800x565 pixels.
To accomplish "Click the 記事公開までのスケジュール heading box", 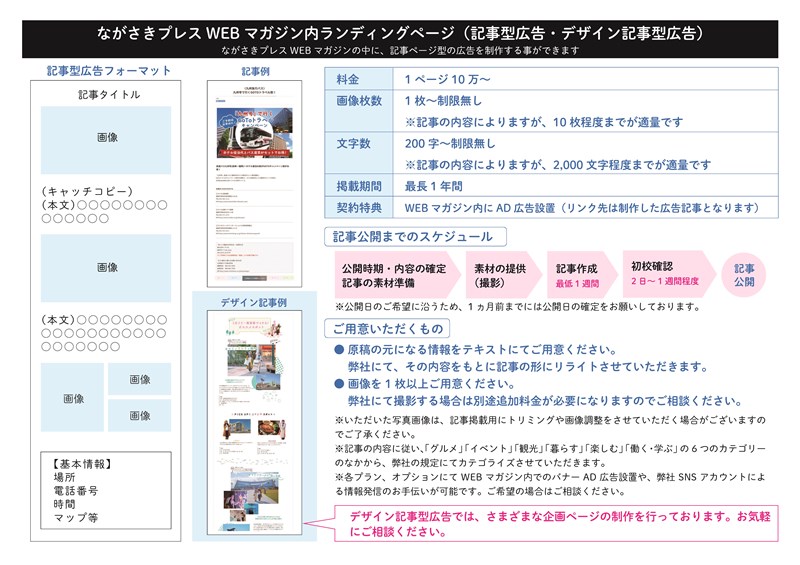I will tap(415, 237).
